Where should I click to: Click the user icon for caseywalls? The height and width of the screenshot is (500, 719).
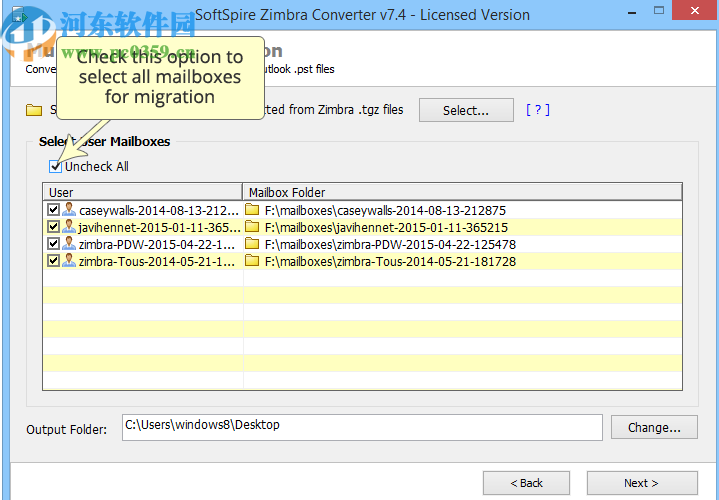tap(69, 210)
